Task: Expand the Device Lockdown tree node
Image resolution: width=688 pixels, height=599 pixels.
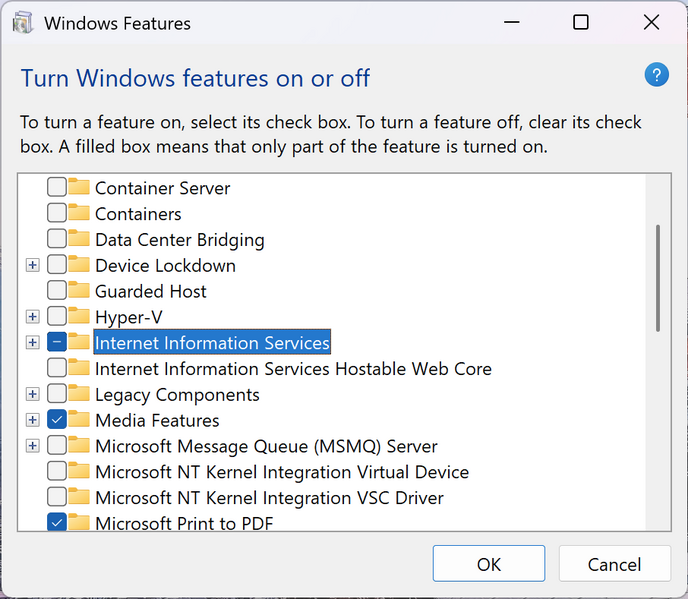Action: pyautogui.click(x=32, y=265)
